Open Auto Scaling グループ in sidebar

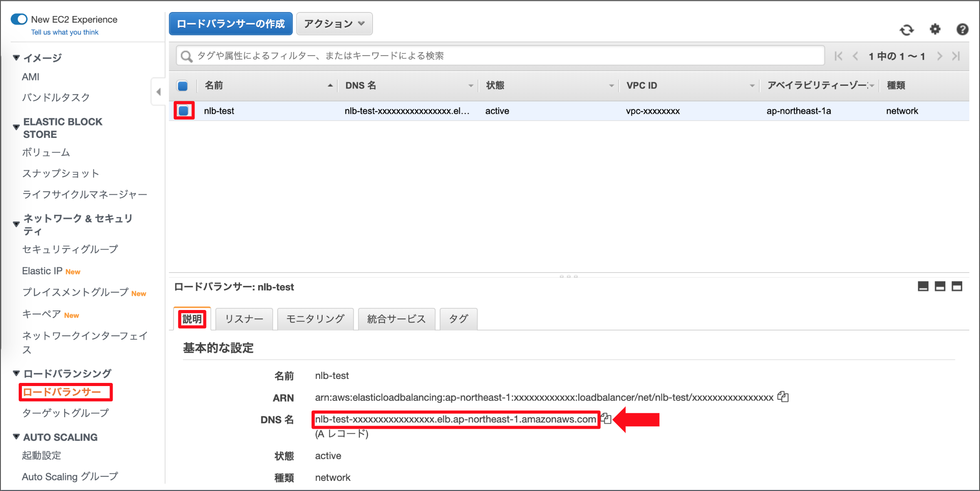tap(70, 476)
